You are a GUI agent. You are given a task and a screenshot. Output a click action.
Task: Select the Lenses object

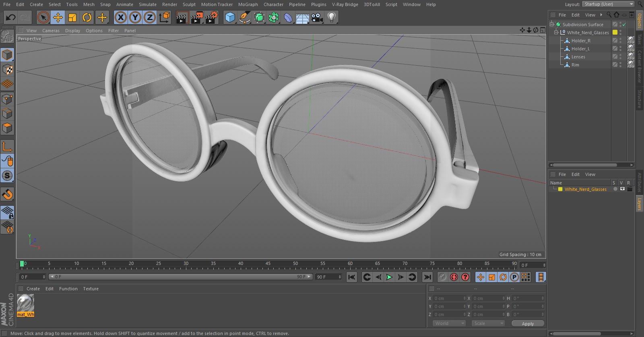point(578,57)
